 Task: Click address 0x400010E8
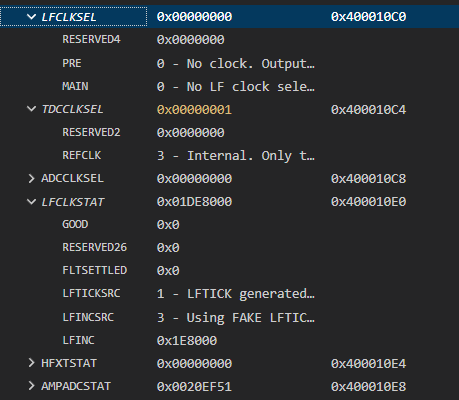pos(368,387)
